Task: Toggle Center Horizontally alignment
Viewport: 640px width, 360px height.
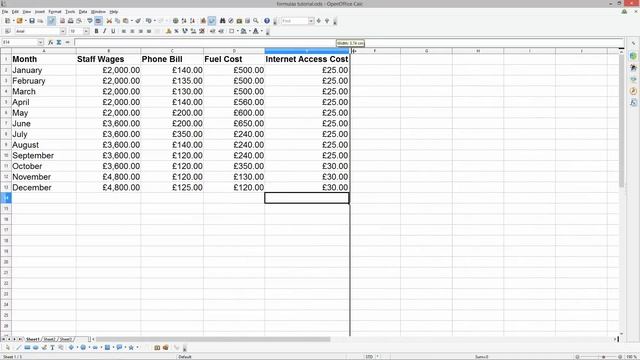Action: tap(132, 31)
